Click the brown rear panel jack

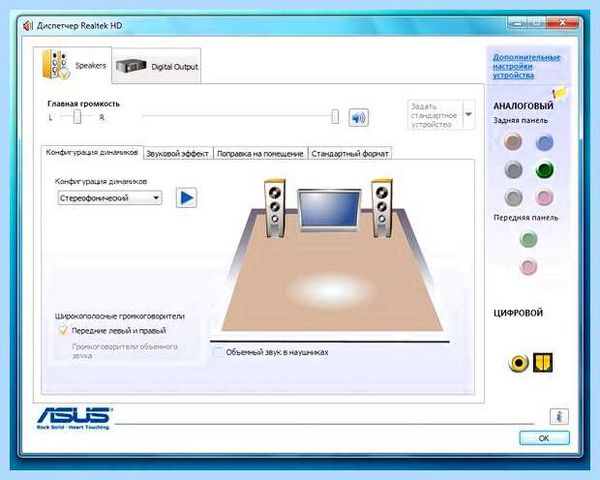coord(513,142)
